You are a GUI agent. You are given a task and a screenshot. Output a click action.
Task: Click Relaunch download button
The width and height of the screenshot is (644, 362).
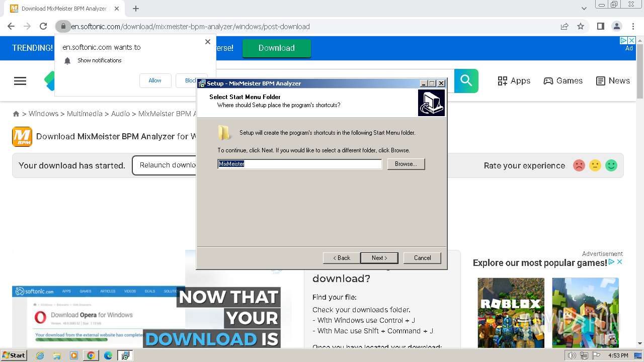[x=165, y=165]
